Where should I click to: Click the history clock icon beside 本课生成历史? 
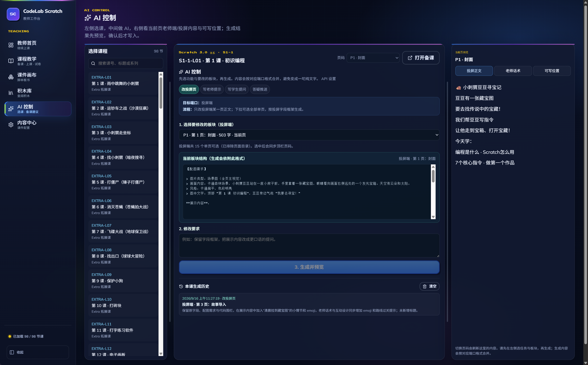181,286
